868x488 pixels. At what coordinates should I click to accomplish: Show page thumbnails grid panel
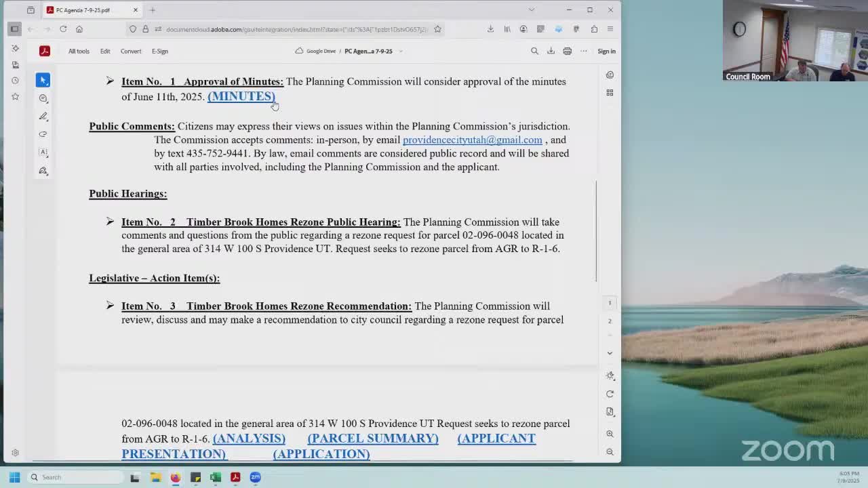click(x=610, y=93)
